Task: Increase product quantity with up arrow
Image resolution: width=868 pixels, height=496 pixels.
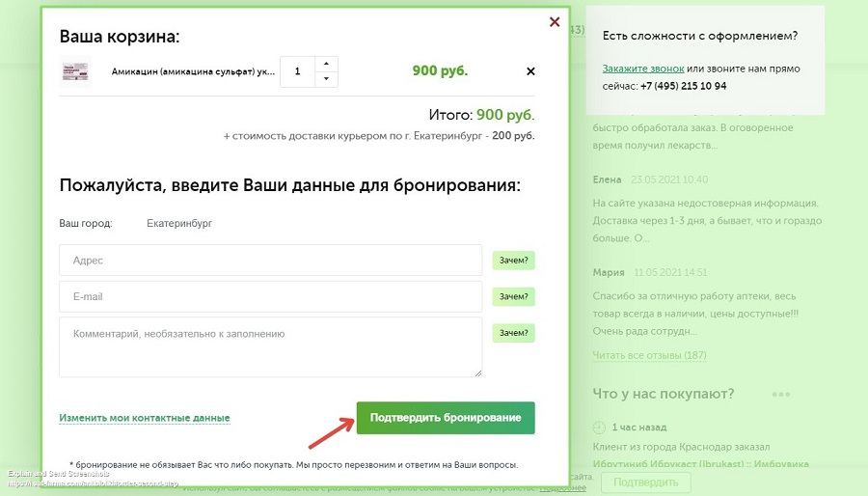Action: pyautogui.click(x=326, y=64)
